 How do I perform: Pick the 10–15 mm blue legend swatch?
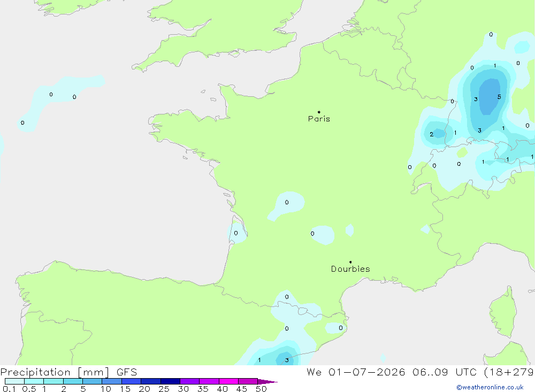112,381
